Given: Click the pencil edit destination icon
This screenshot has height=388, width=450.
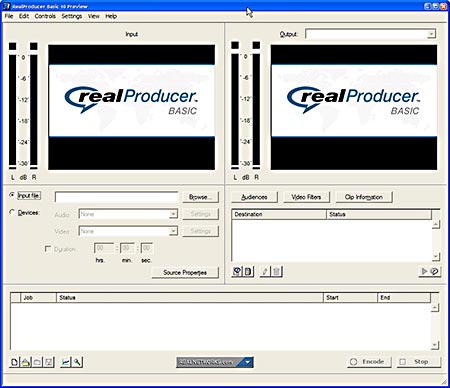Looking at the screenshot, I should 265,271.
